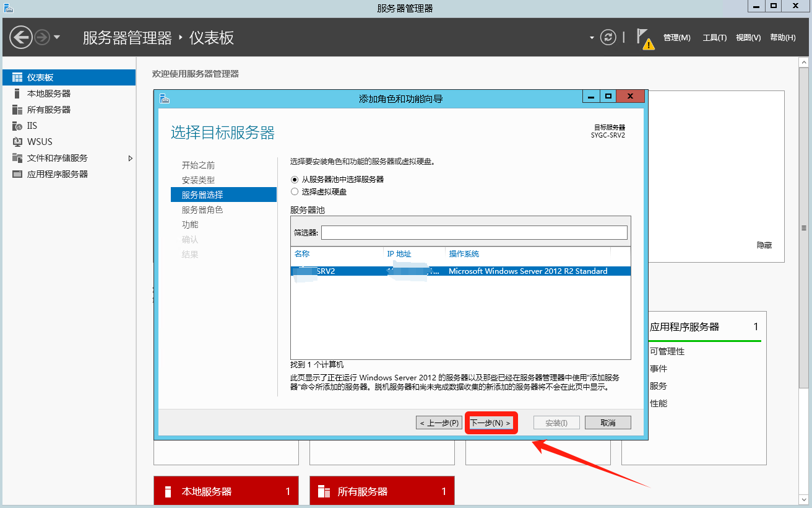Select the Dashboard icon in sidebar
Screen dimensions: 812x508
(17, 77)
